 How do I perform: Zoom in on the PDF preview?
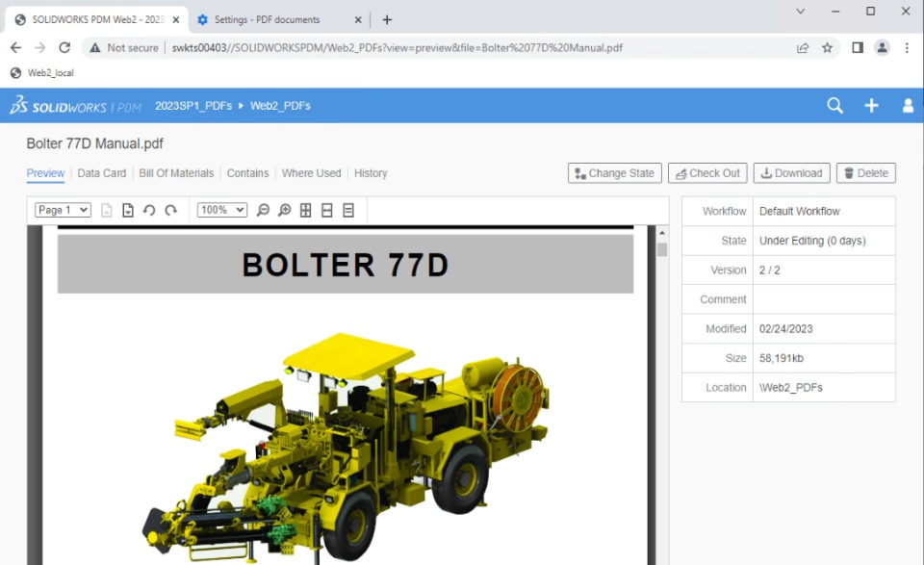pos(285,211)
